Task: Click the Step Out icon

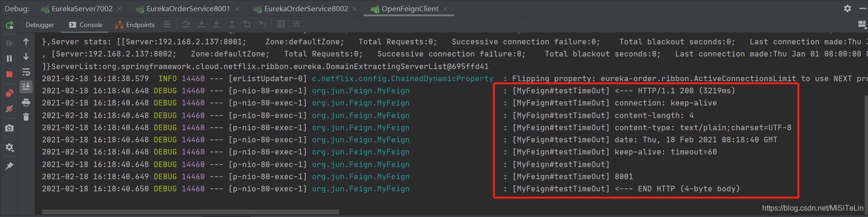Action: (232, 24)
